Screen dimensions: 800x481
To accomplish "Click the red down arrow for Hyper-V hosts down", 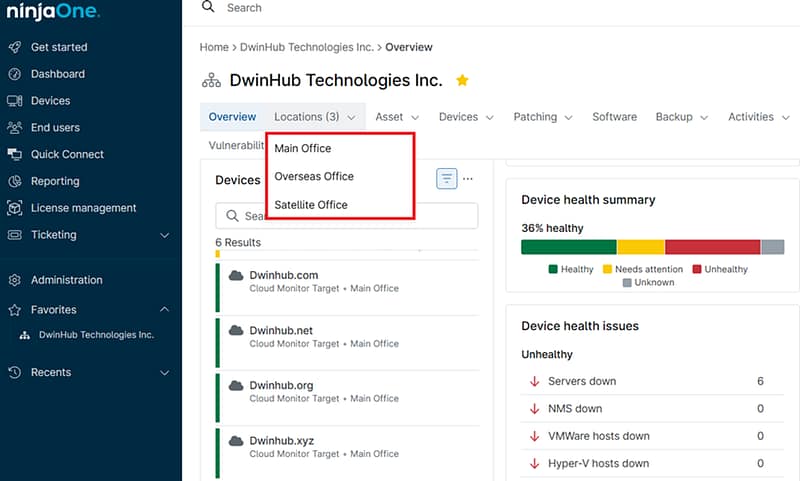I will tap(534, 464).
